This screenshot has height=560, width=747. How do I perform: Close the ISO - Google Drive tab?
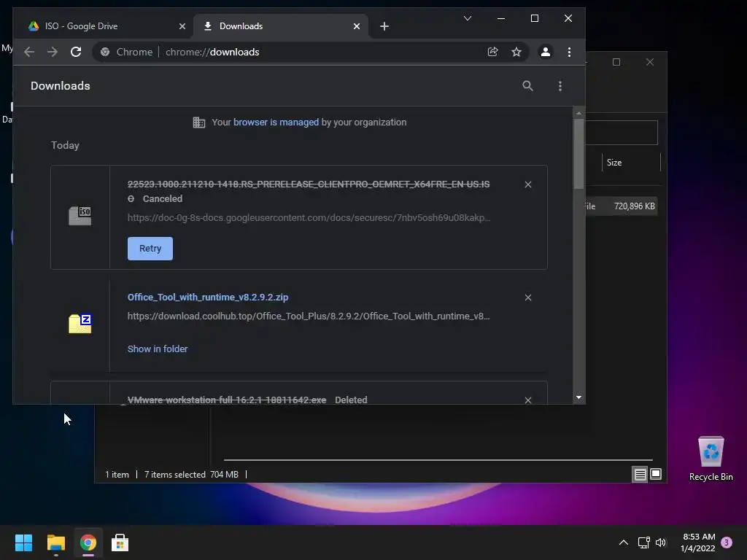(182, 26)
